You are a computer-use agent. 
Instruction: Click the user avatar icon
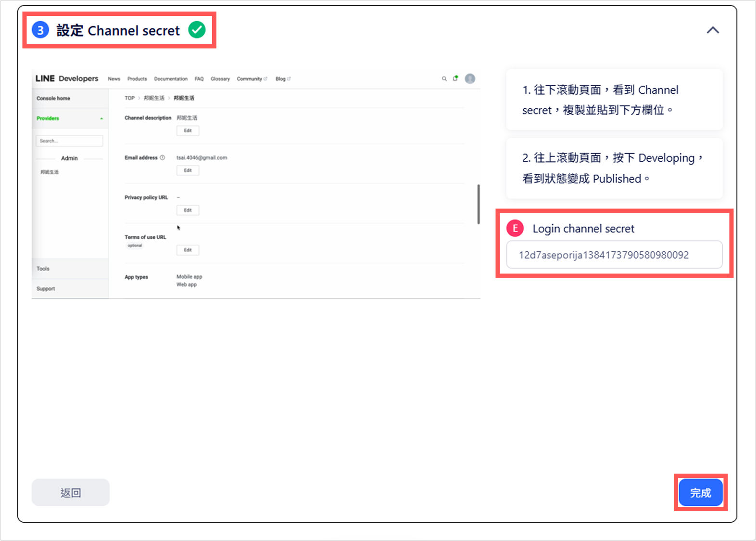[x=470, y=79]
